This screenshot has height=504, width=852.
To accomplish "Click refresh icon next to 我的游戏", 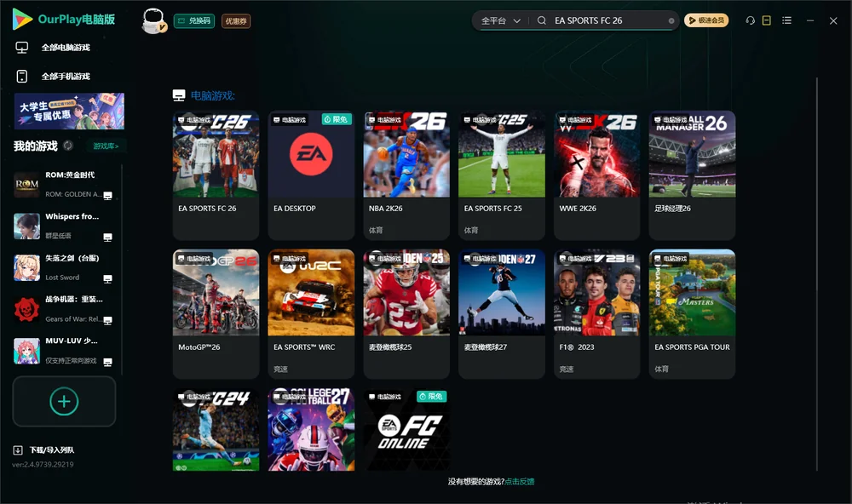I will 68,146.
